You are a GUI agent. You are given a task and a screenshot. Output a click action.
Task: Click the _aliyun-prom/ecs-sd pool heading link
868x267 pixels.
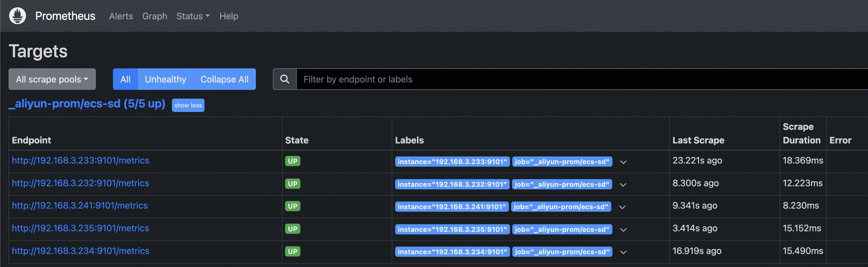pos(87,104)
